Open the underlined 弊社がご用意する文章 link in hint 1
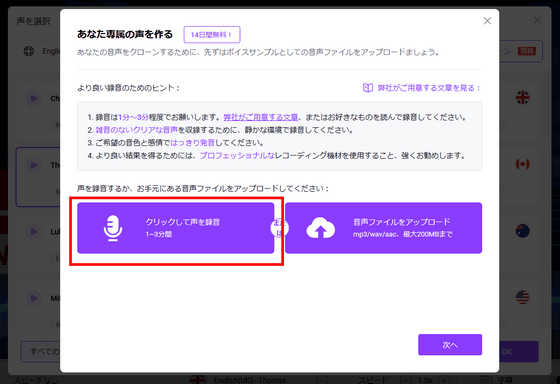The image size is (560, 384). coord(261,117)
